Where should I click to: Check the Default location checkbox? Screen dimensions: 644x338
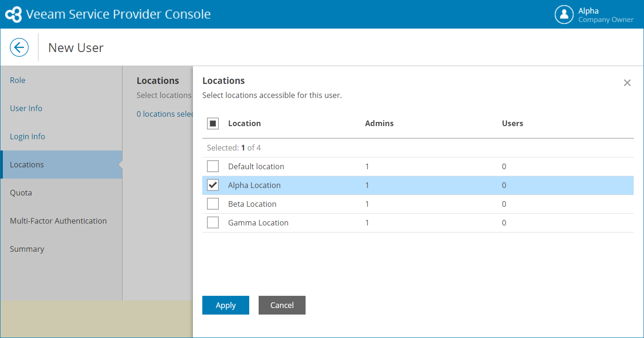point(213,166)
